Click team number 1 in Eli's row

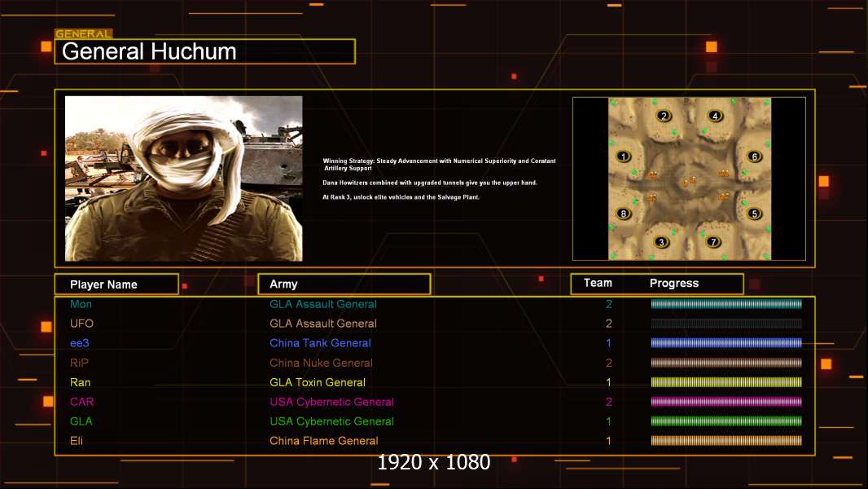(608, 441)
